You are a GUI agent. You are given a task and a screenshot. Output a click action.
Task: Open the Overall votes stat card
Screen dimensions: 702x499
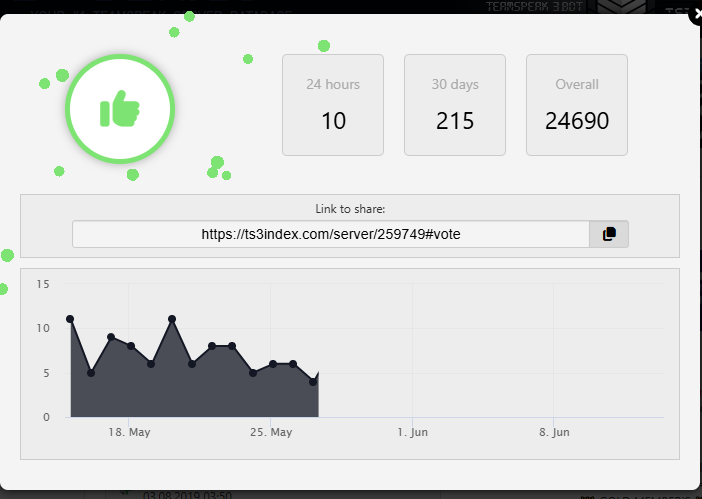click(x=577, y=105)
